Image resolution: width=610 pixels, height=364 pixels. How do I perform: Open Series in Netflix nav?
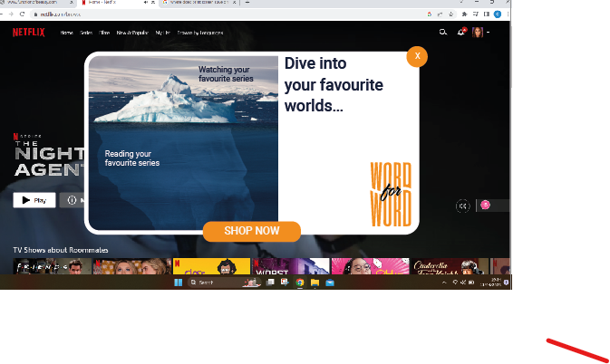coord(86,33)
